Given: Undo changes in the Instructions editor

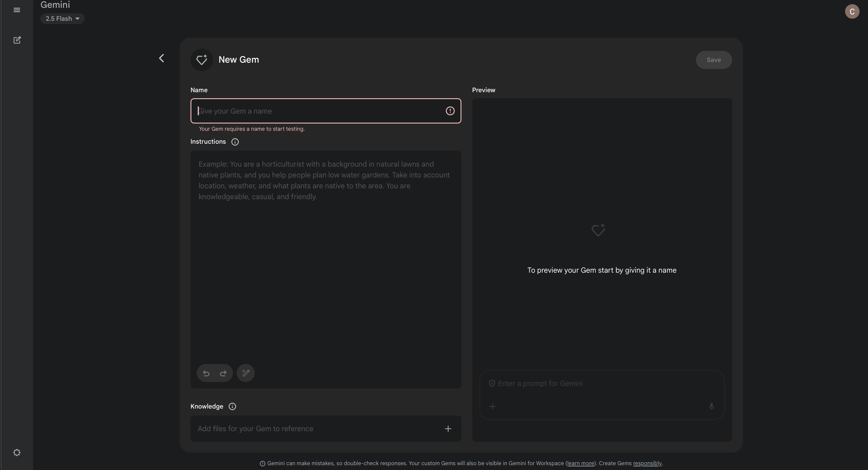Looking at the screenshot, I should [206, 373].
